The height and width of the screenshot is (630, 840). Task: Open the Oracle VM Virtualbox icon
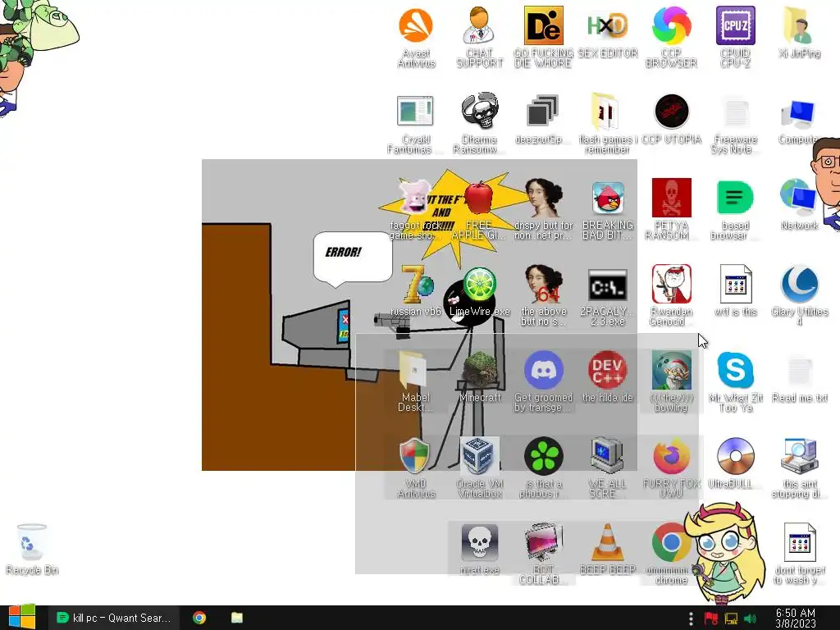click(479, 468)
